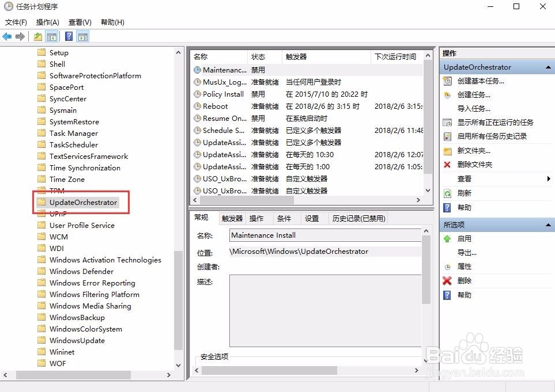
Task: Click the red X 删除文件夹 icon
Action: point(447,165)
